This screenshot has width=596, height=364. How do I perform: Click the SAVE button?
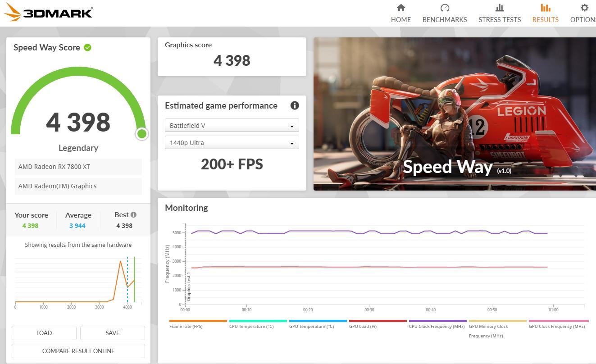(113, 333)
